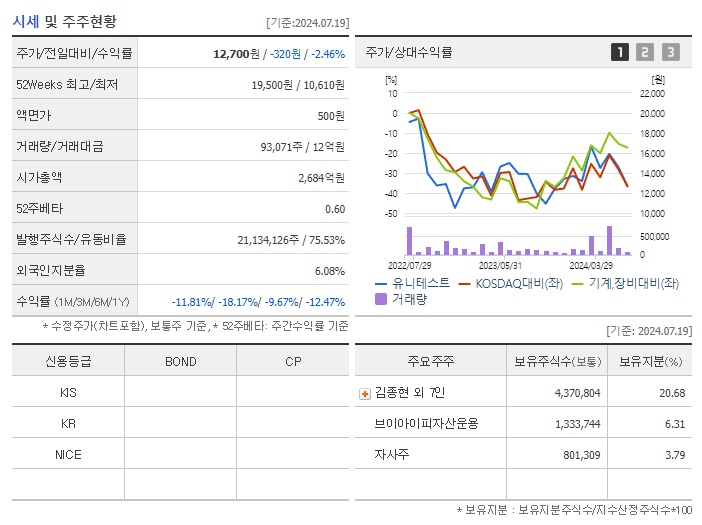Click the 액면가 row label
The width and height of the screenshot is (702, 525).
click(x=34, y=115)
